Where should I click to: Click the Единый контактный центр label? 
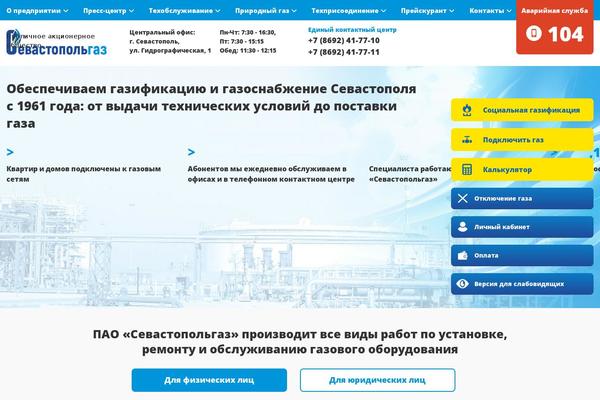point(352,29)
